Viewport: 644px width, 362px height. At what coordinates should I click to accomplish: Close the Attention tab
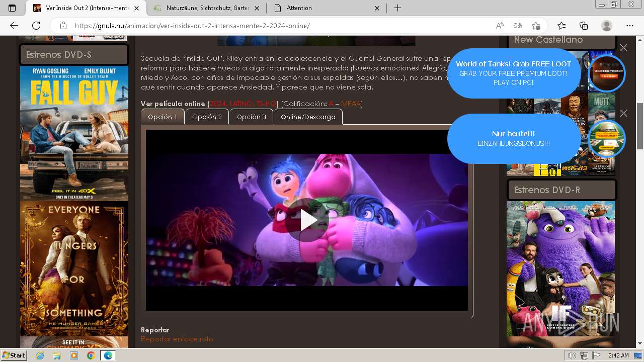(x=377, y=8)
